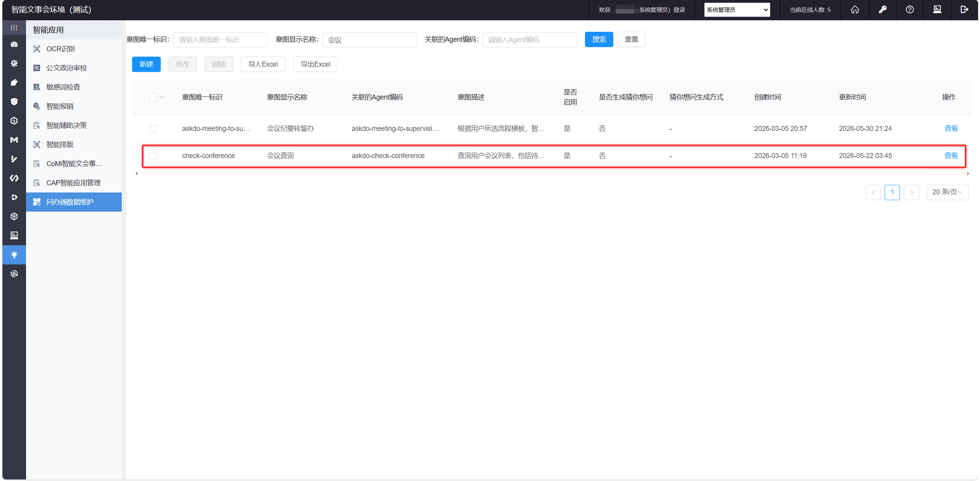The height and width of the screenshot is (481, 980).
Task: Click the 新建 create button
Action: click(x=146, y=64)
